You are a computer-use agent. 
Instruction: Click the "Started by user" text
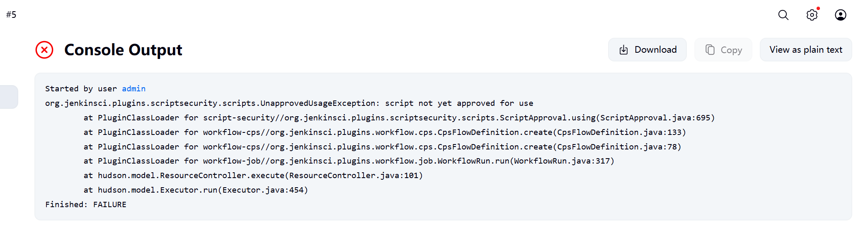81,88
